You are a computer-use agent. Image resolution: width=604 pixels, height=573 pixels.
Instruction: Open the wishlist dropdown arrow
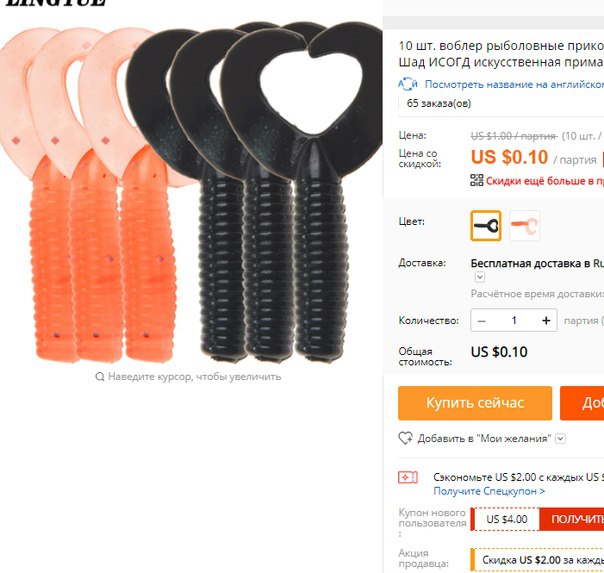pyautogui.click(x=561, y=439)
